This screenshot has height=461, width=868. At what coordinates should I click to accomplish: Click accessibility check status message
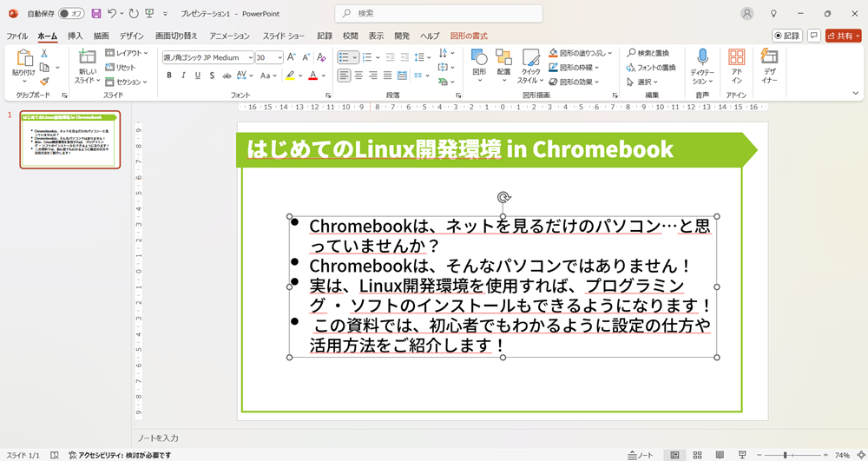[120, 456]
